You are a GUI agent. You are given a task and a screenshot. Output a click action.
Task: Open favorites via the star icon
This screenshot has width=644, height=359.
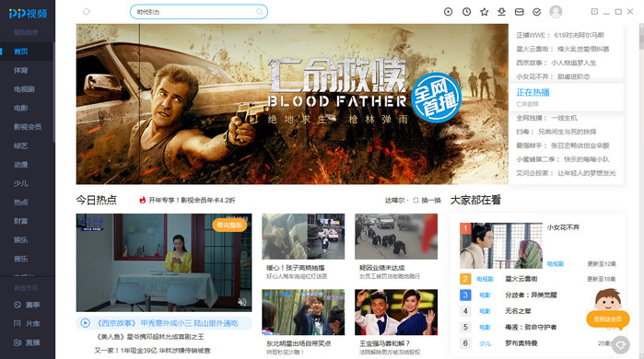coord(485,12)
